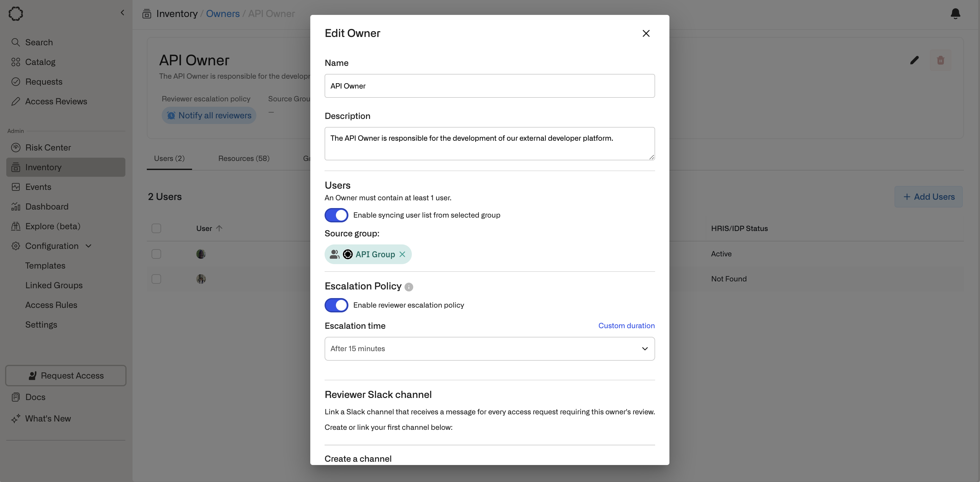Click into the Name input field
The image size is (980, 482).
point(489,86)
